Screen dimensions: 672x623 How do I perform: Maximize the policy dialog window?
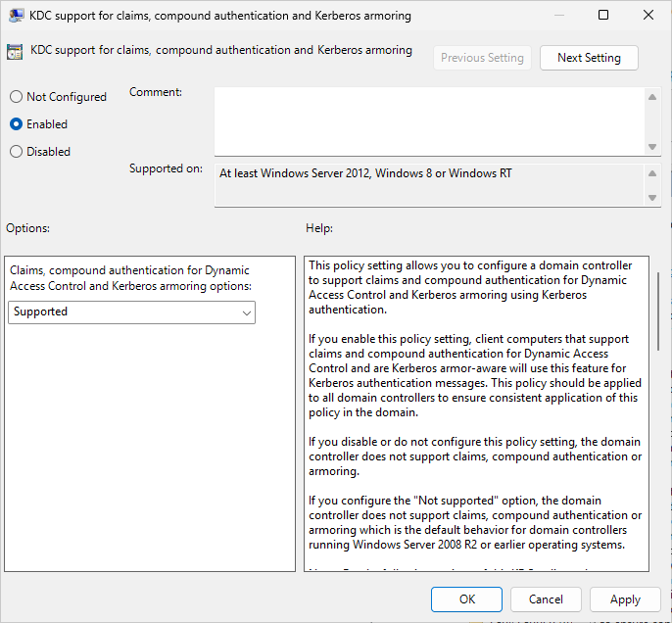603,15
